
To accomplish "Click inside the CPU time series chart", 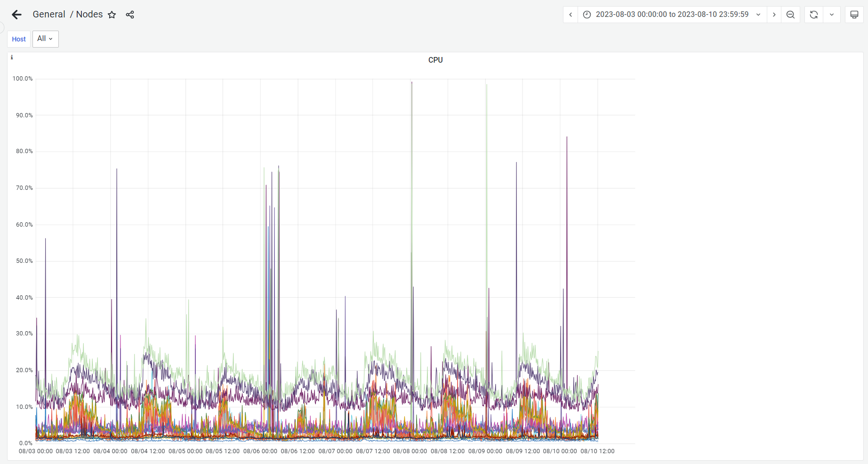I will coord(330,259).
